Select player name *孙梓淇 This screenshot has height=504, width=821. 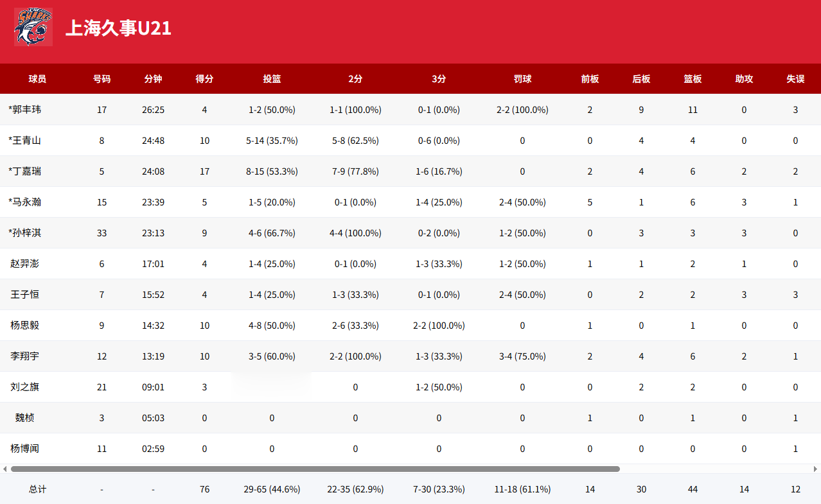tap(24, 233)
